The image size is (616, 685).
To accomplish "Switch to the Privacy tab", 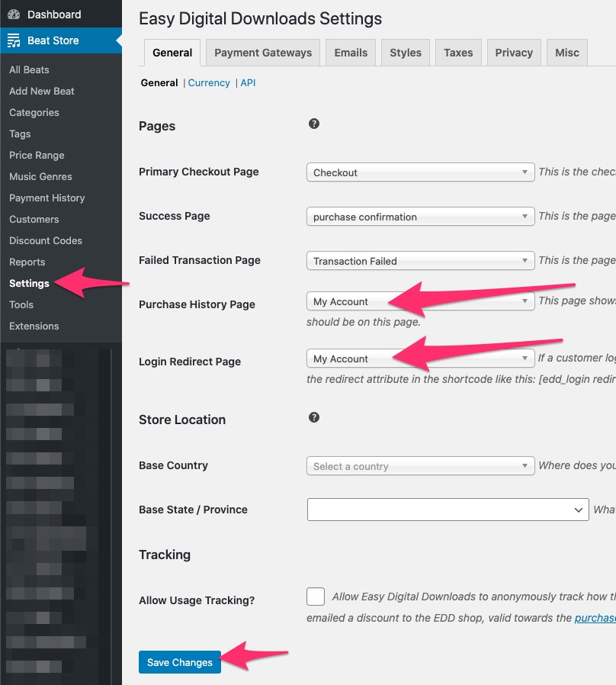I will pos(514,53).
